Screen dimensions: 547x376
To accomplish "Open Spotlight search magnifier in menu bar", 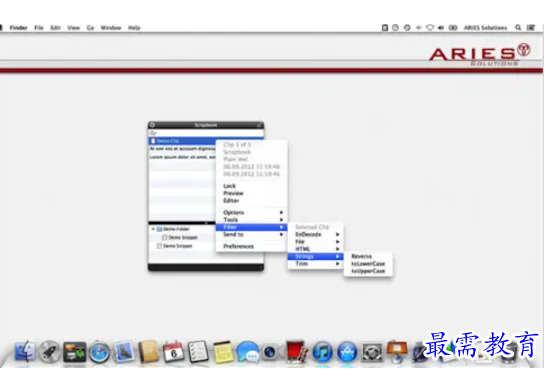I will (518, 28).
